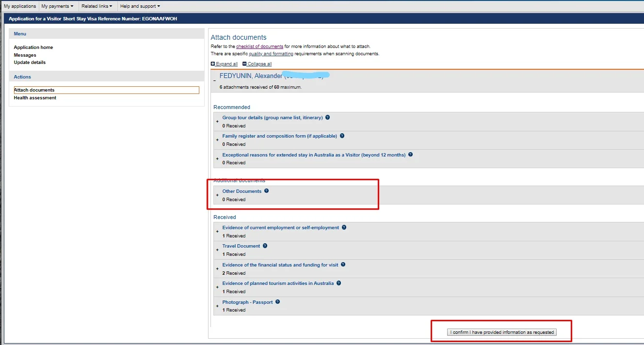Screen dimensions: 644x345
Task: Open help icon for Exceptional reasons row
Action: [x=410, y=155]
